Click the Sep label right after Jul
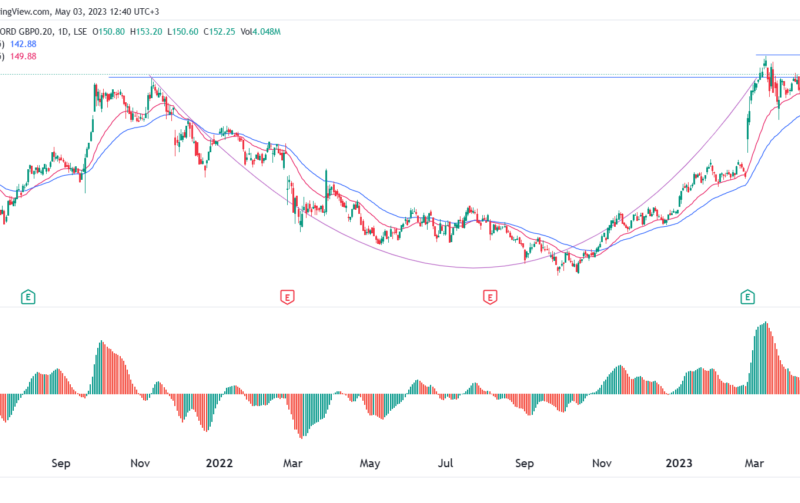800x503 pixels. (x=524, y=463)
